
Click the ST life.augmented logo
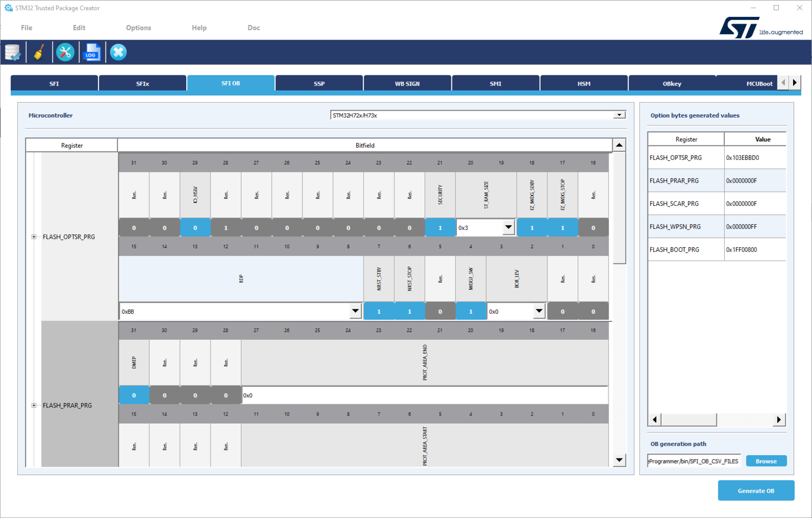(x=761, y=28)
